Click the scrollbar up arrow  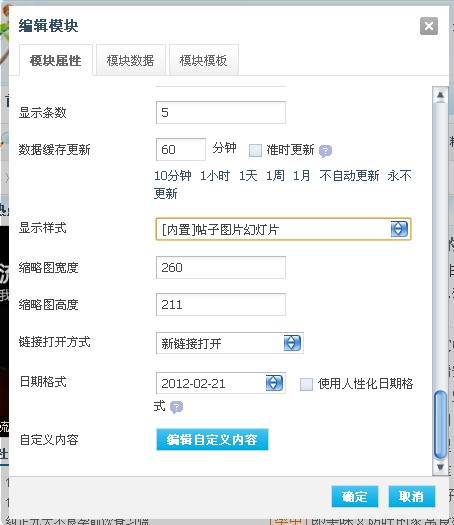440,96
